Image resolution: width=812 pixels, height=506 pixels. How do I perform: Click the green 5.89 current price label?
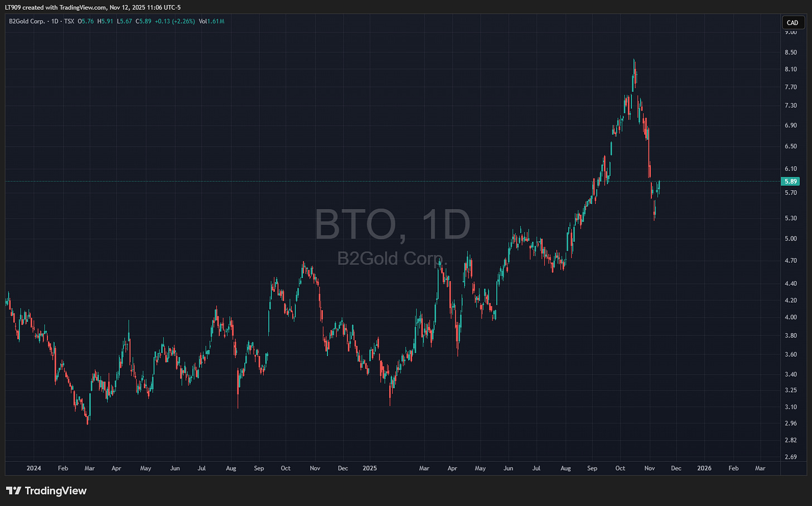tap(791, 181)
